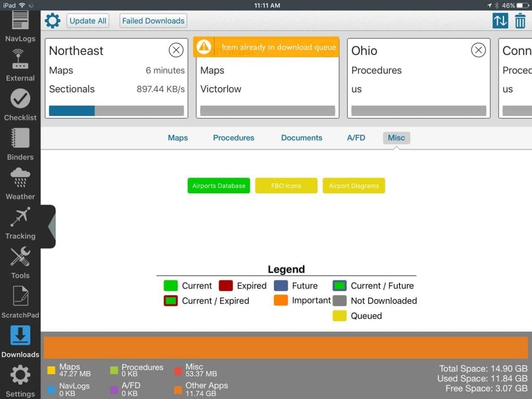Open the ScratchPad section
The height and width of the screenshot is (399, 532).
click(20, 302)
